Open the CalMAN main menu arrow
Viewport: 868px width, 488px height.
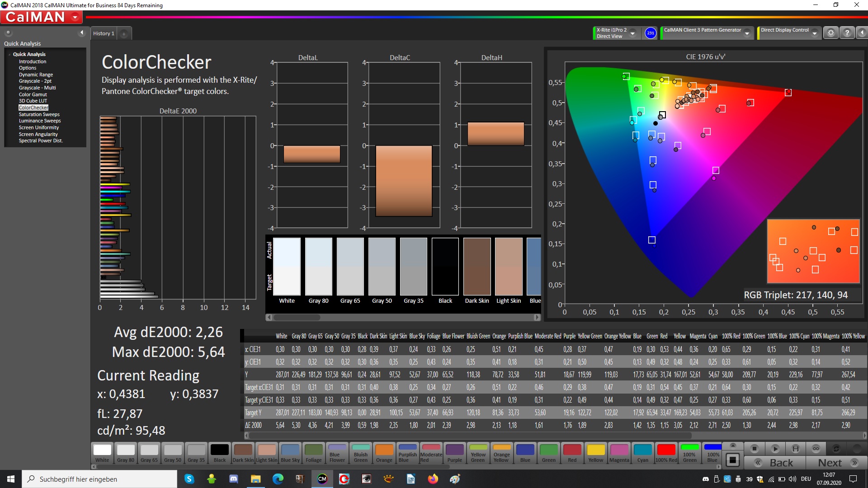[x=75, y=18]
